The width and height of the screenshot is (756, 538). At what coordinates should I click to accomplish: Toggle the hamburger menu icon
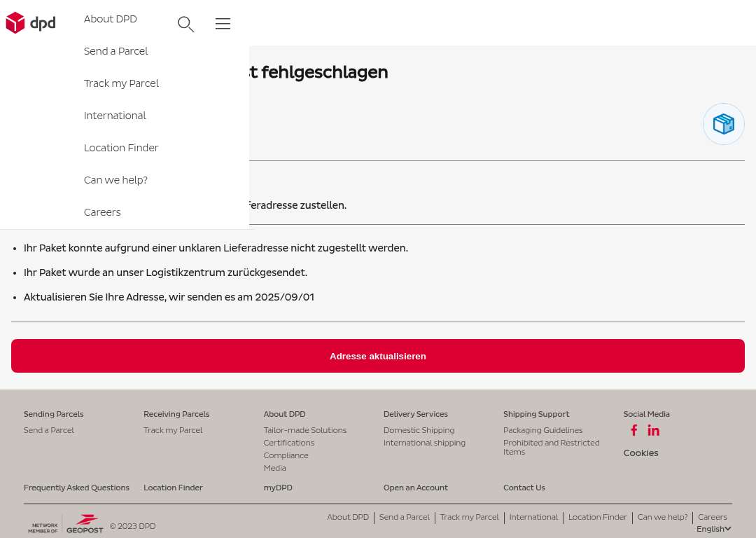(x=223, y=24)
